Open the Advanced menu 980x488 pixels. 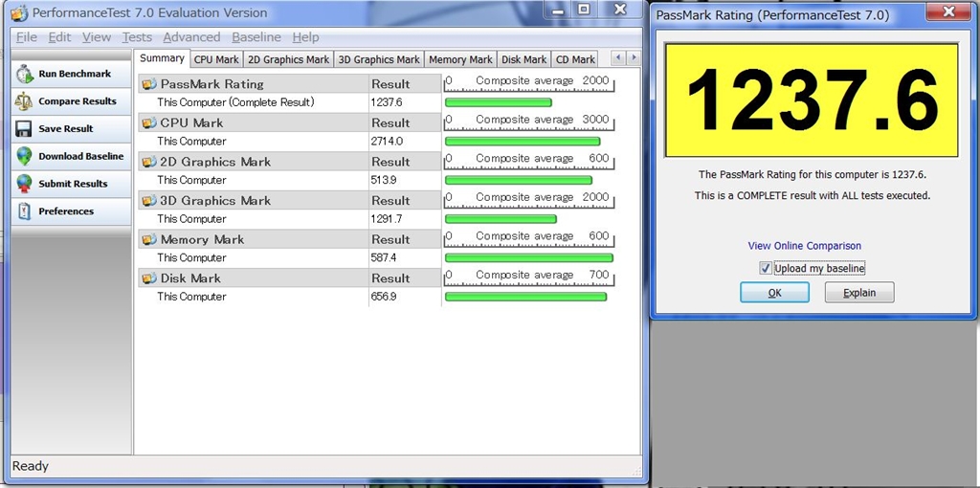191,37
